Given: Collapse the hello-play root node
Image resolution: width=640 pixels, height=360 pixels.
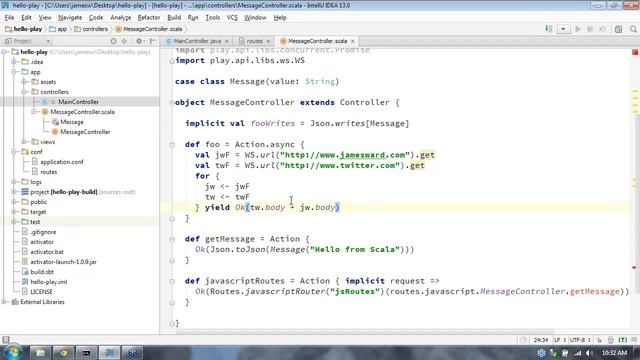Looking at the screenshot, I should (4, 52).
